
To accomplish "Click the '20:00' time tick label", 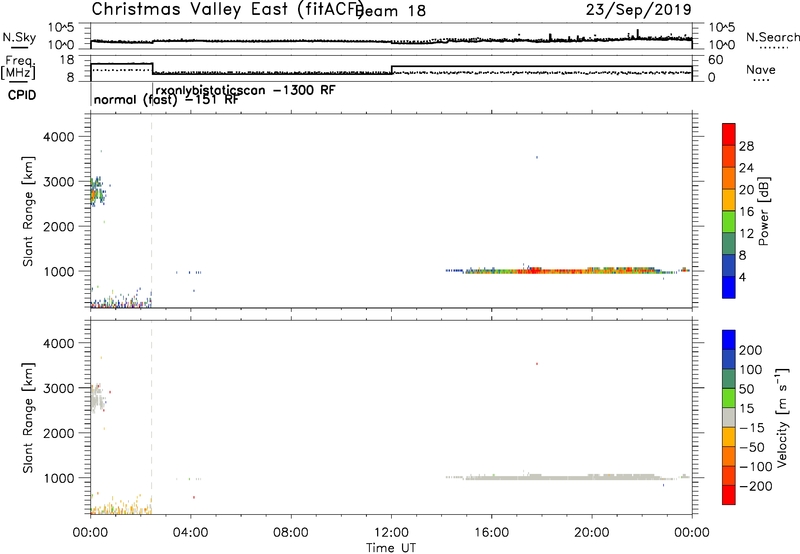I will point(591,533).
